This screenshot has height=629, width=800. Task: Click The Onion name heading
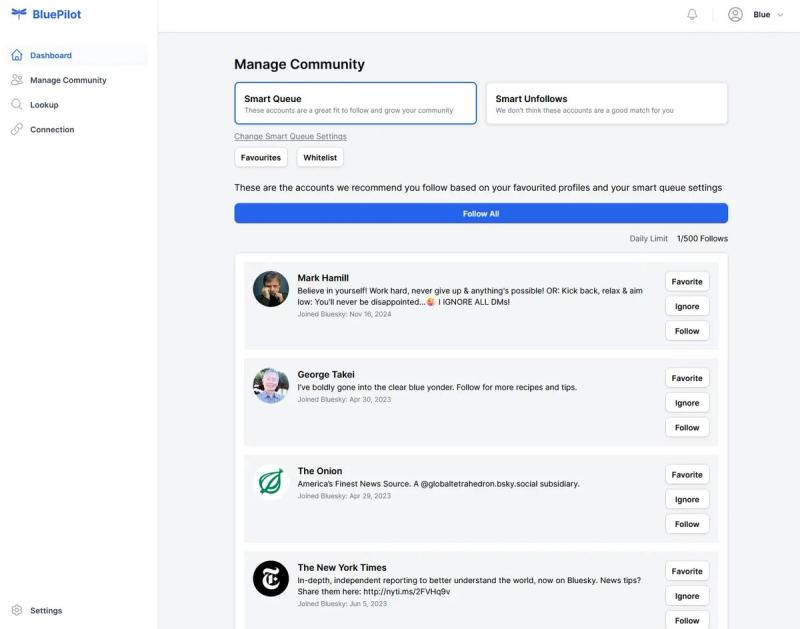pos(320,471)
